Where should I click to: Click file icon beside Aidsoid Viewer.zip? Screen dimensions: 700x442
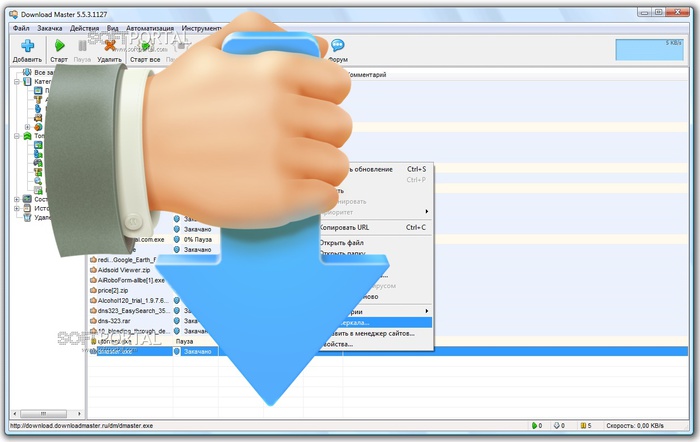(x=93, y=270)
